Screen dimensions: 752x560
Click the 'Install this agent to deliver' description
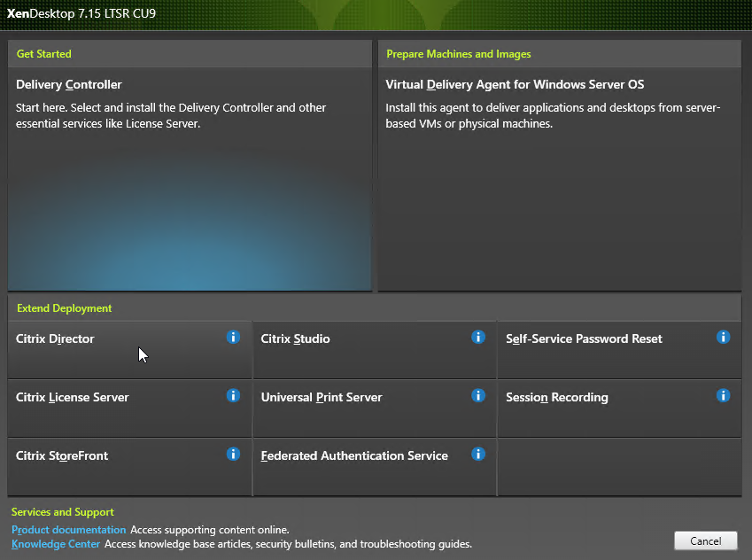click(553, 116)
